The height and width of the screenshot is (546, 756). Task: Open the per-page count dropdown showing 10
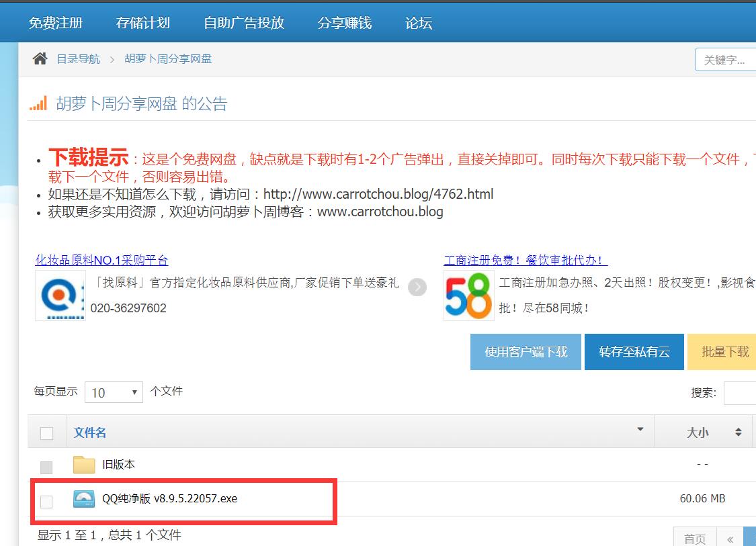(x=114, y=392)
